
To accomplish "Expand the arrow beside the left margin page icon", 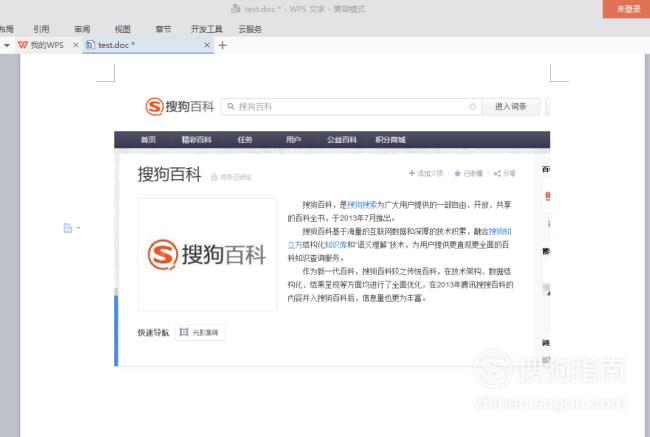I will [x=78, y=228].
